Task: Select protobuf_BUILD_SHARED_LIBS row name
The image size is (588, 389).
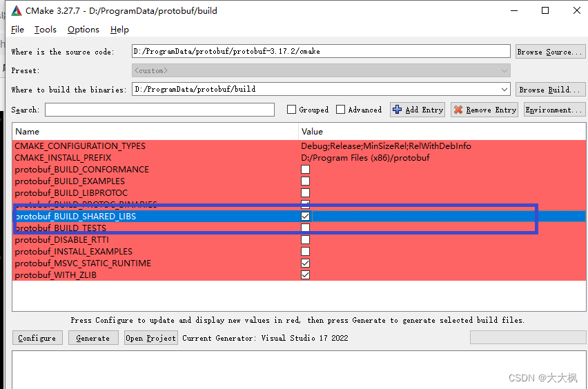Action: pyautogui.click(x=75, y=217)
